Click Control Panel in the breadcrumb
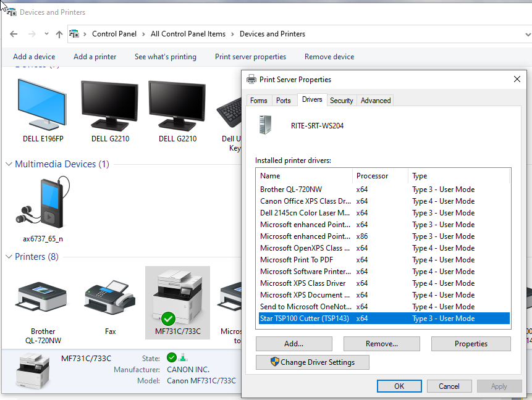The width and height of the screenshot is (532, 400). tap(114, 34)
